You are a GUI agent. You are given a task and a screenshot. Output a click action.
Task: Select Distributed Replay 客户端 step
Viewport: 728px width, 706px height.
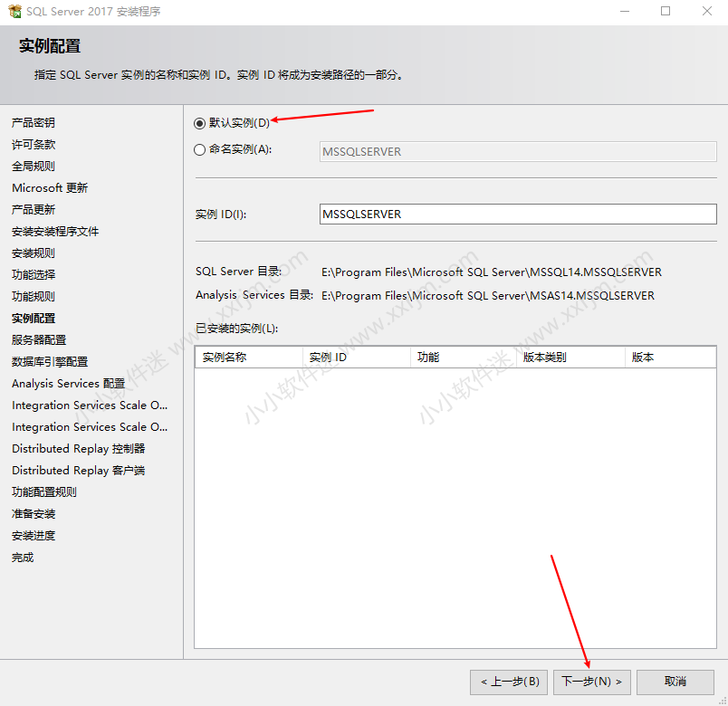click(79, 470)
